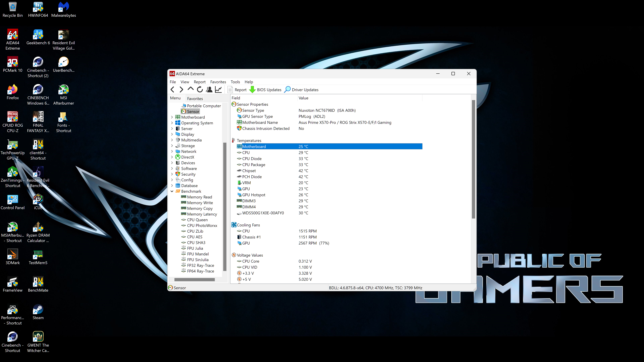644x362 pixels.
Task: Open the CPU PhotoWorxx benchmark
Action: 199,226
